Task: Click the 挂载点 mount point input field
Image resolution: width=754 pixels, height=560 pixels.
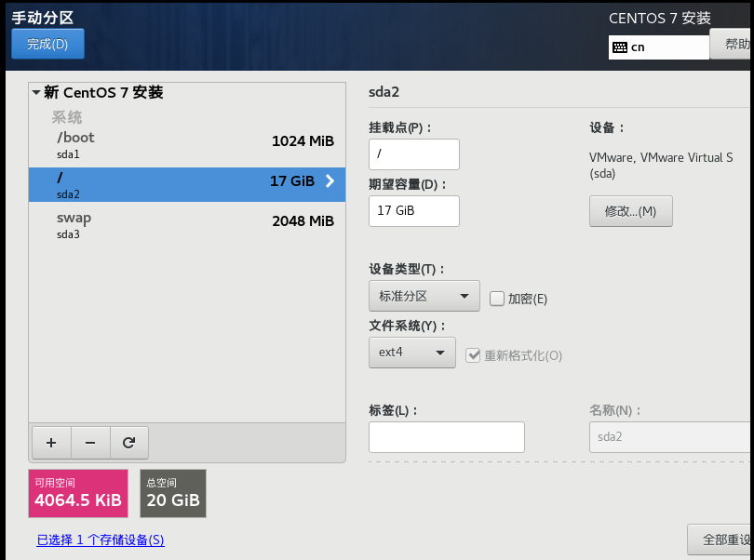Action: tap(414, 154)
